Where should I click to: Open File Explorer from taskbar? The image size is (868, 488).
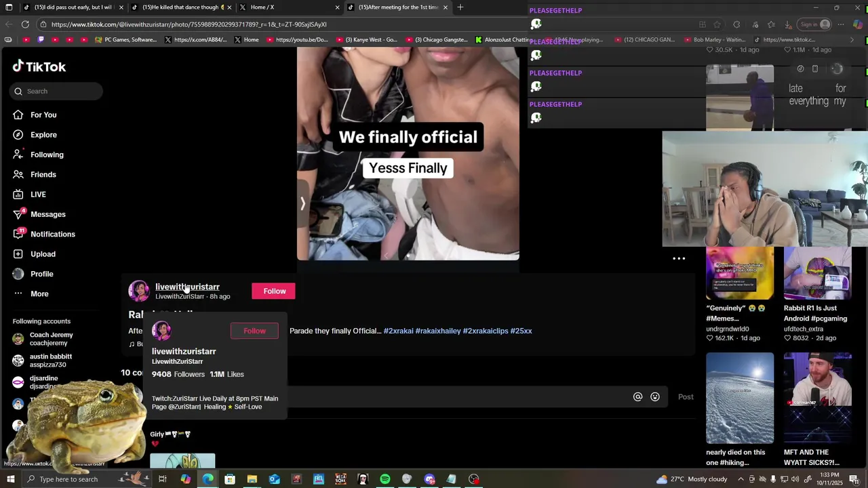252,479
